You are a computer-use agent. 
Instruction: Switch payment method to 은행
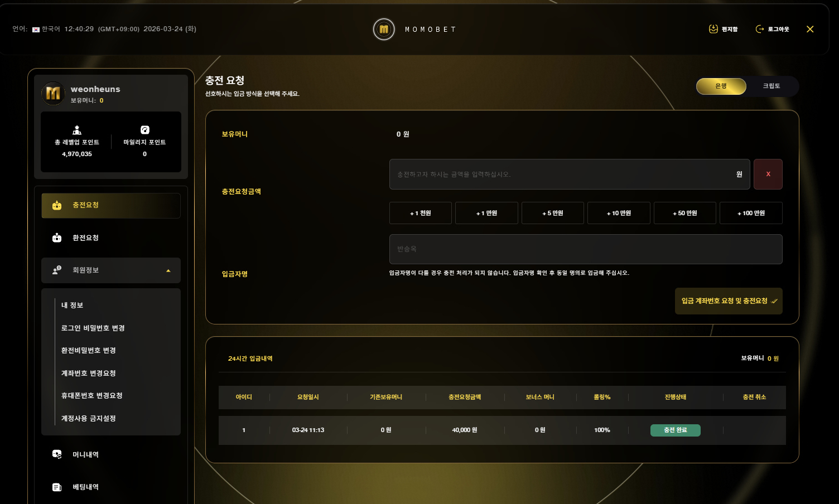(x=721, y=86)
